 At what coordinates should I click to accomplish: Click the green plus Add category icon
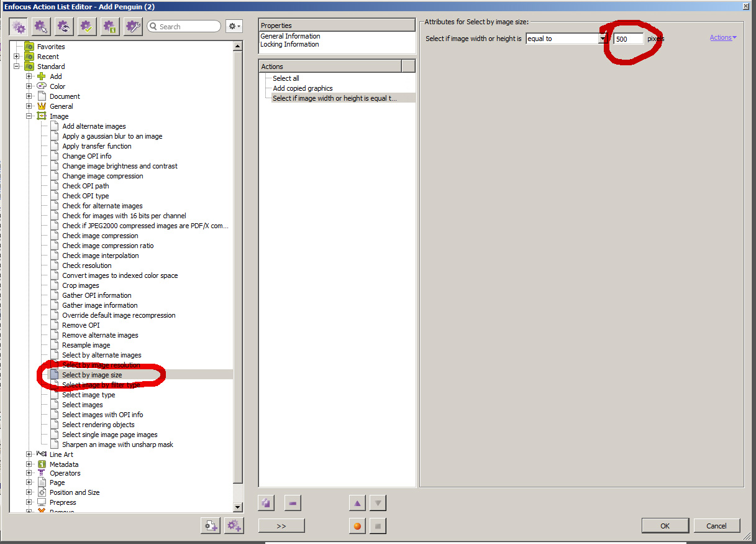(42, 76)
